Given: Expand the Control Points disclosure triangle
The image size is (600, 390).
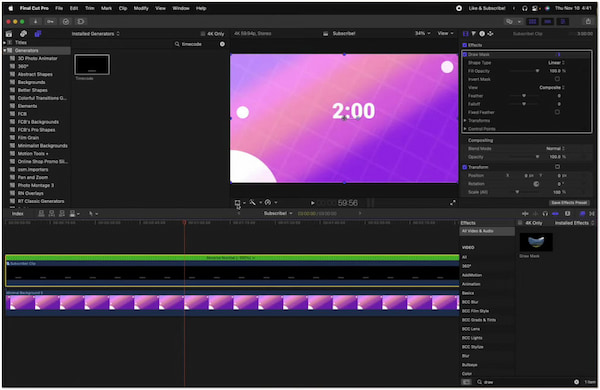Looking at the screenshot, I should point(465,129).
